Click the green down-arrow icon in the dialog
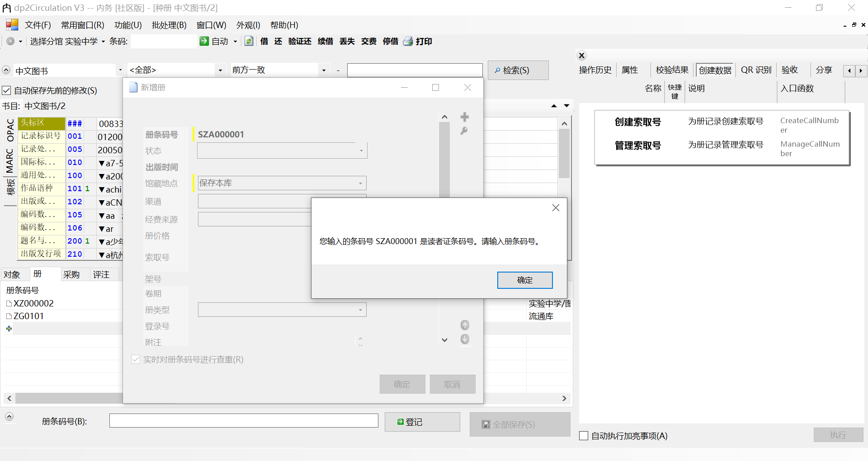Screen dimensions: 868x461 [465, 339]
